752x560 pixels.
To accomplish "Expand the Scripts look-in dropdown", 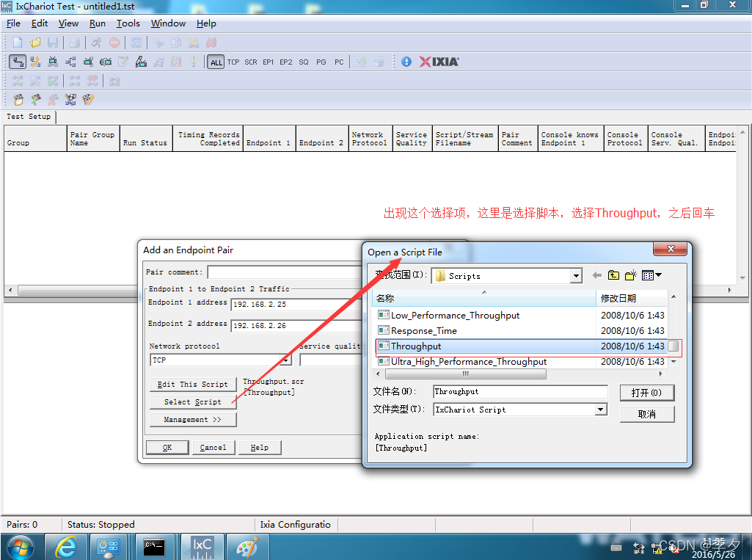I will 576,276.
